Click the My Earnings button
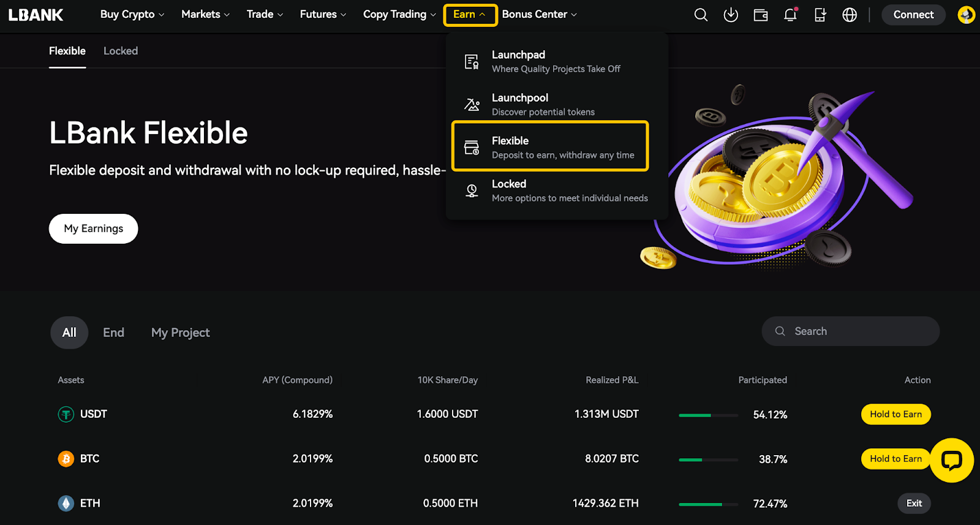This screenshot has width=980, height=525. pyautogui.click(x=93, y=229)
